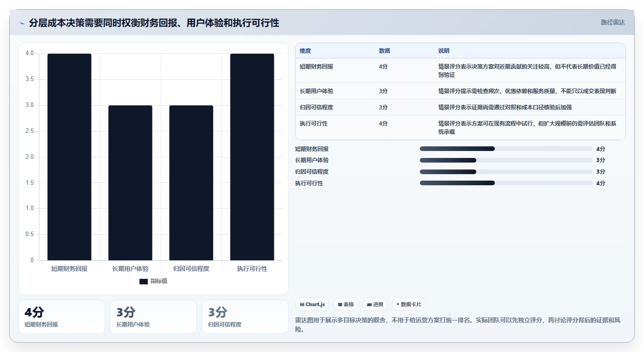Click the 长期用户体验 bar in the chart
The height and width of the screenshot is (352, 644).
(x=130, y=183)
